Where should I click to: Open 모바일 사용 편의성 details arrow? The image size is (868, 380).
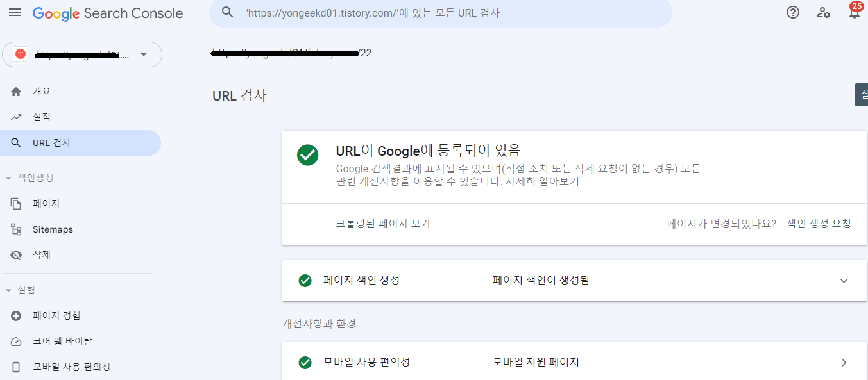coord(844,363)
